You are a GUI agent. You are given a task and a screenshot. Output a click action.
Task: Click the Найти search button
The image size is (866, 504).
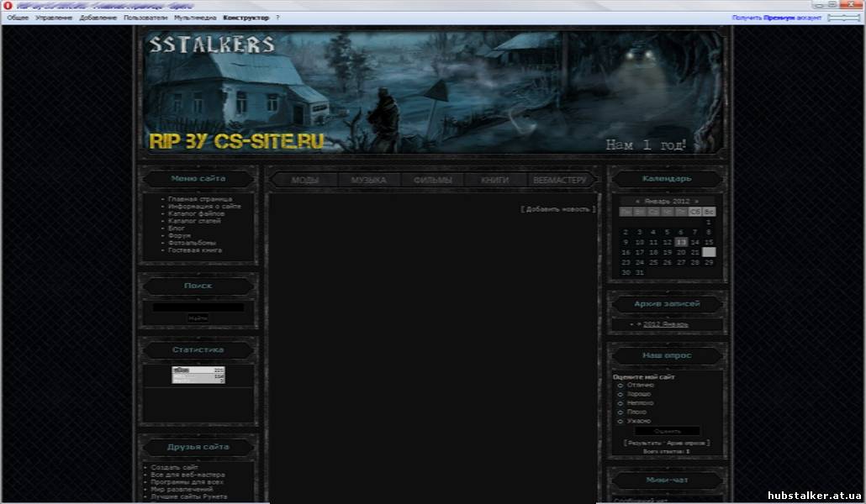click(198, 318)
